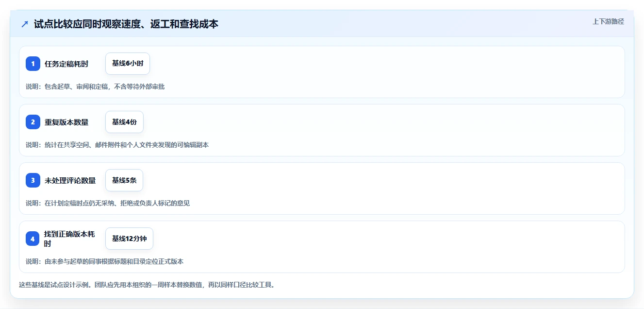Viewport: 644px width, 309px height.
Task: Click the note about 定位正式版本
Action: click(104, 261)
